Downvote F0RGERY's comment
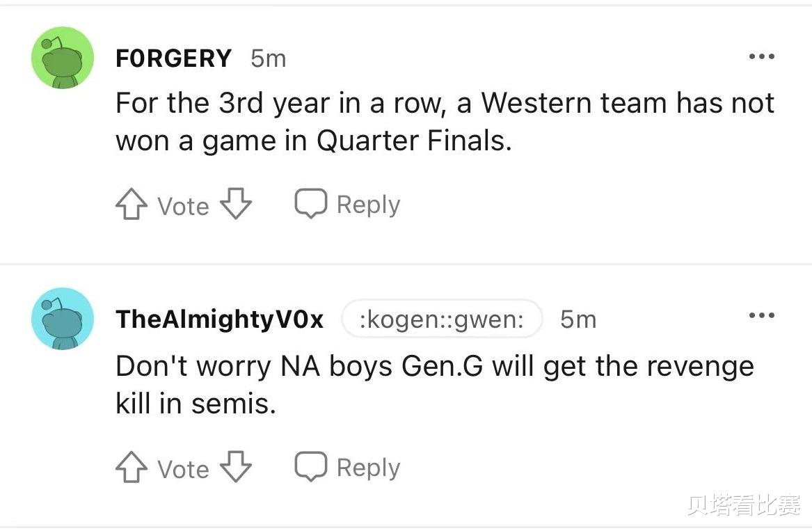Image resolution: width=812 pixels, height=531 pixels. 236,204
